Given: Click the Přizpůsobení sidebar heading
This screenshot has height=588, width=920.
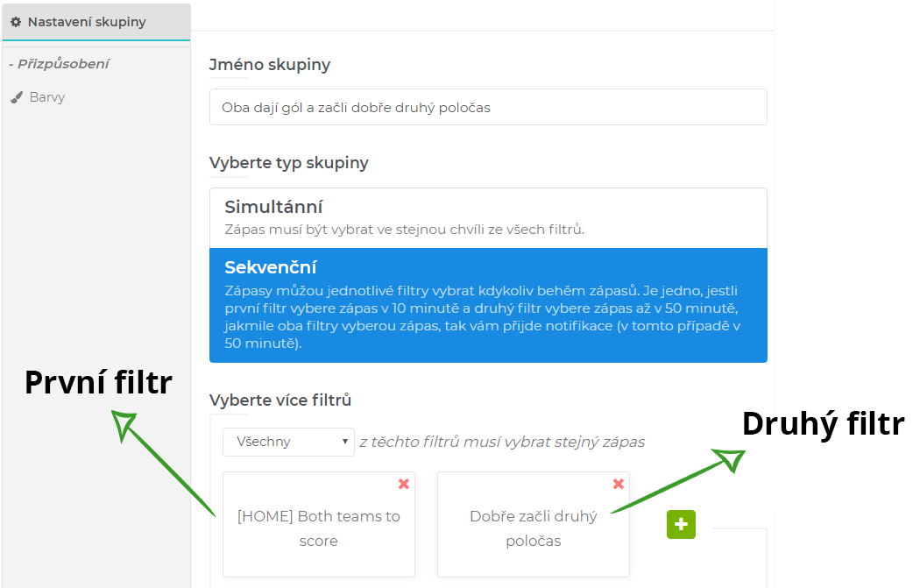Looking at the screenshot, I should tap(59, 64).
